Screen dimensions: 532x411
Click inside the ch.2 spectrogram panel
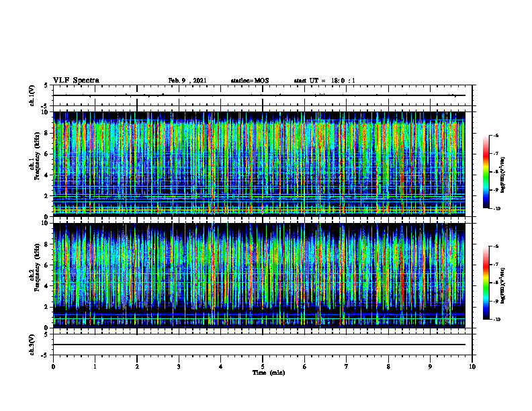point(259,275)
